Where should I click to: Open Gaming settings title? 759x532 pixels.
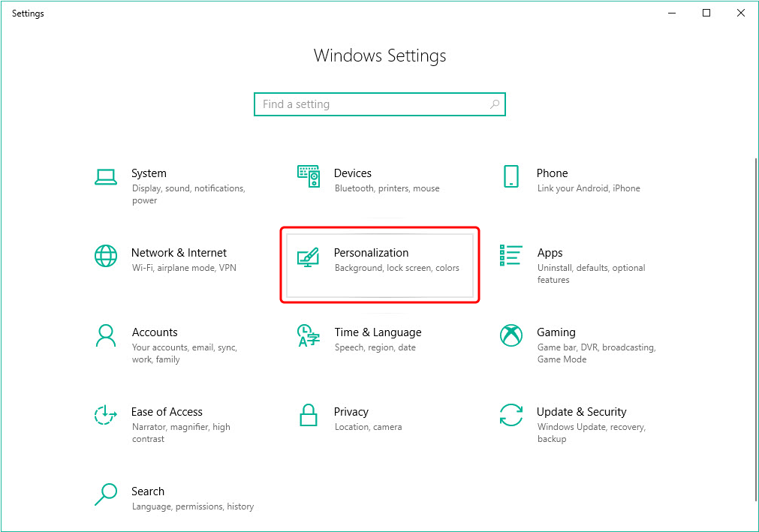[x=556, y=332]
